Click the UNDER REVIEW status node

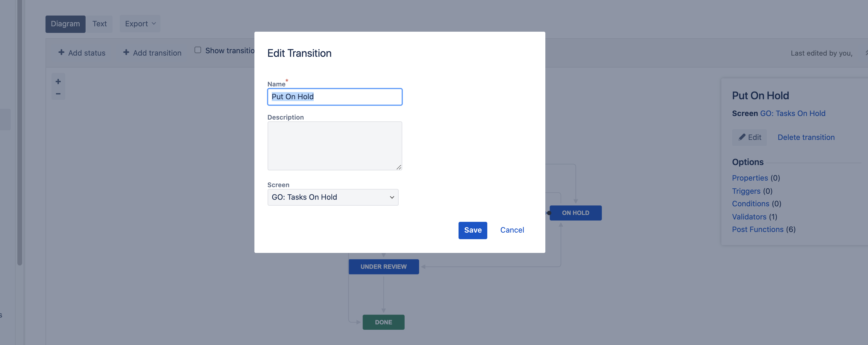[383, 267]
